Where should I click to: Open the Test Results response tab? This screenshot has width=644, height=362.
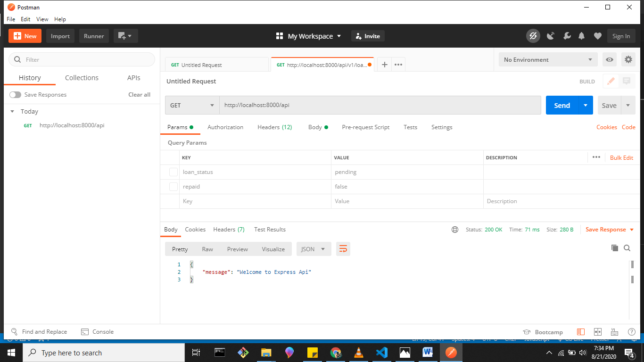(x=270, y=230)
